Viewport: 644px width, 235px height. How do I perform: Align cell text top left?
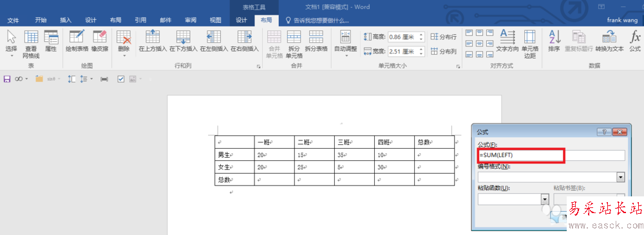point(469,33)
